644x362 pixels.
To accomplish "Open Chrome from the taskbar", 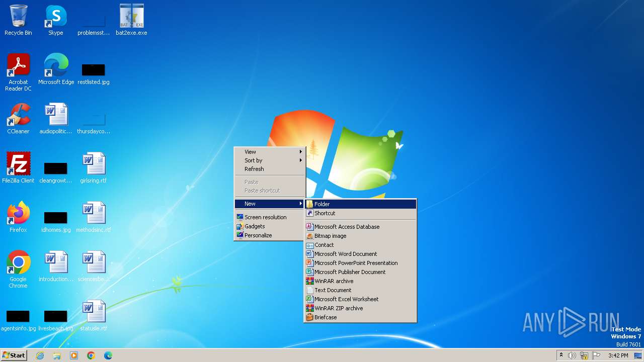I will 91,355.
